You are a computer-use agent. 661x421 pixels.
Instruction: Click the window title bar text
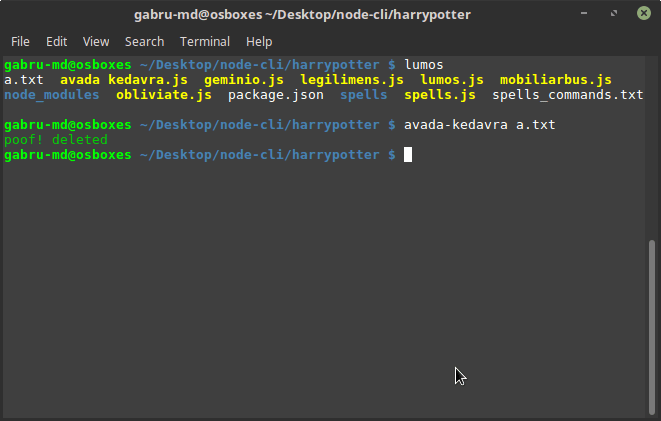(302, 15)
